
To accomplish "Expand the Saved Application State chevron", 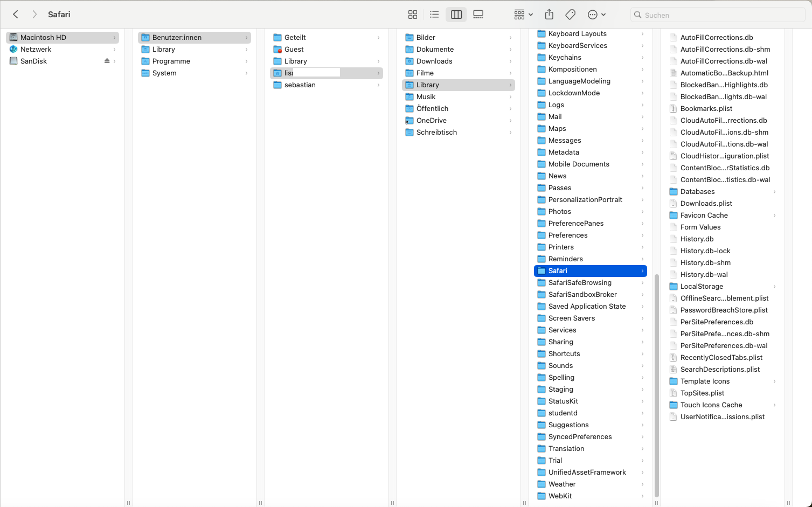I will coord(642,306).
